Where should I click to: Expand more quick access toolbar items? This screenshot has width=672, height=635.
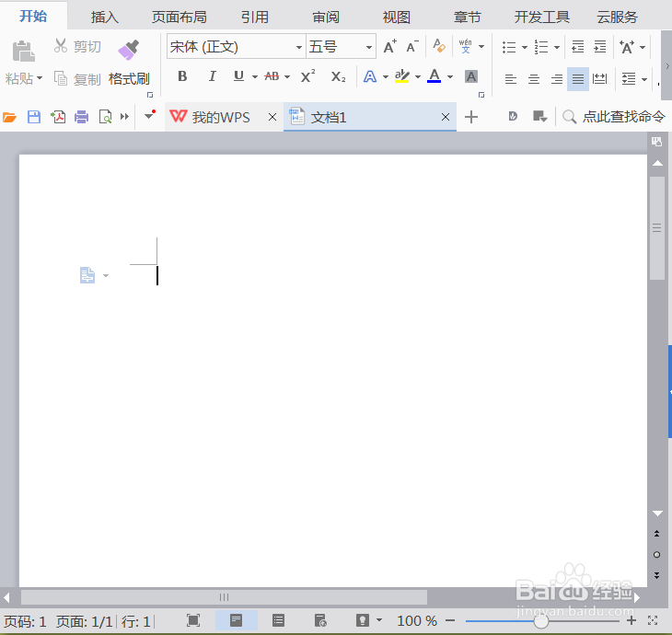click(124, 117)
